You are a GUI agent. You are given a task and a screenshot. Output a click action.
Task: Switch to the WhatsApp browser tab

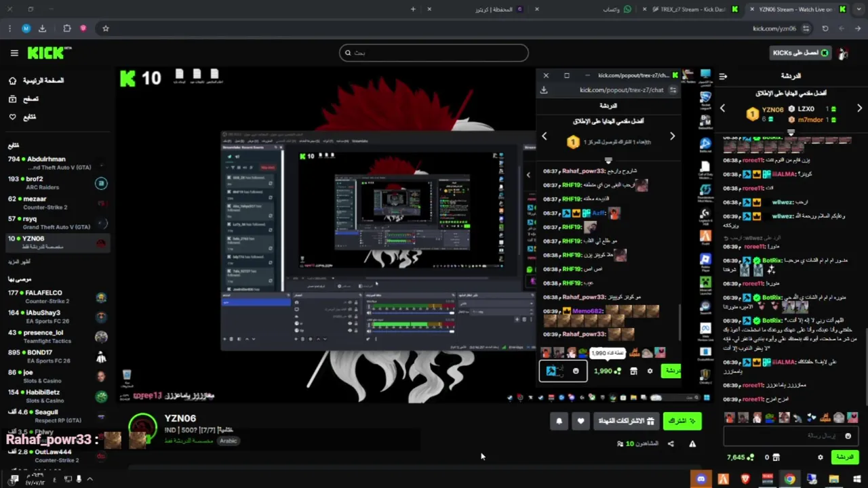click(617, 9)
